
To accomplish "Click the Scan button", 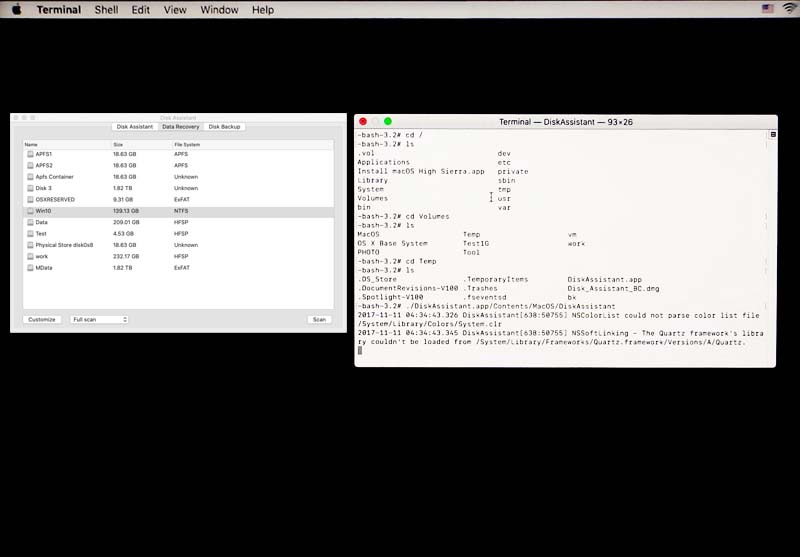I will 319,319.
